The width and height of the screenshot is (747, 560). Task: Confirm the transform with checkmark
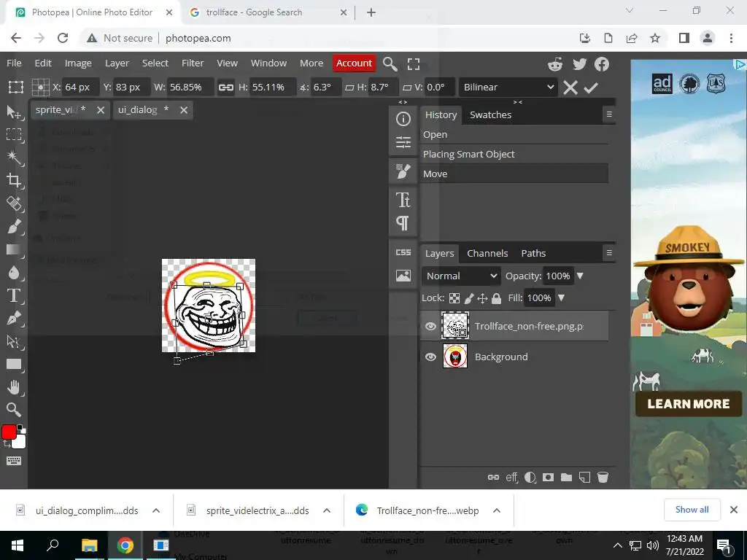[x=591, y=87]
